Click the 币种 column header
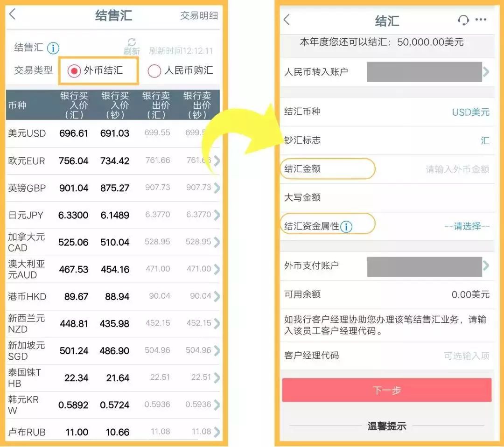Image resolution: width=504 pixels, height=447 pixels. (17, 105)
